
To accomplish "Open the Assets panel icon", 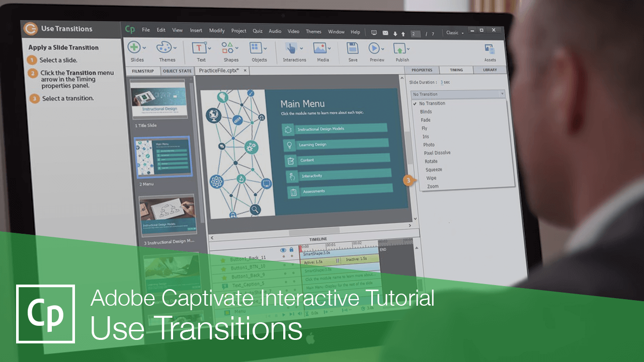I will (x=489, y=49).
